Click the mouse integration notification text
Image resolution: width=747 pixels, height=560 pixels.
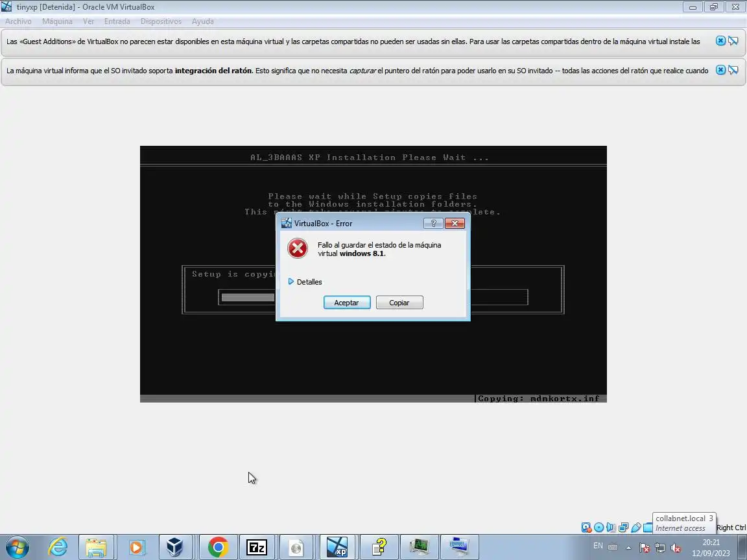(x=357, y=71)
